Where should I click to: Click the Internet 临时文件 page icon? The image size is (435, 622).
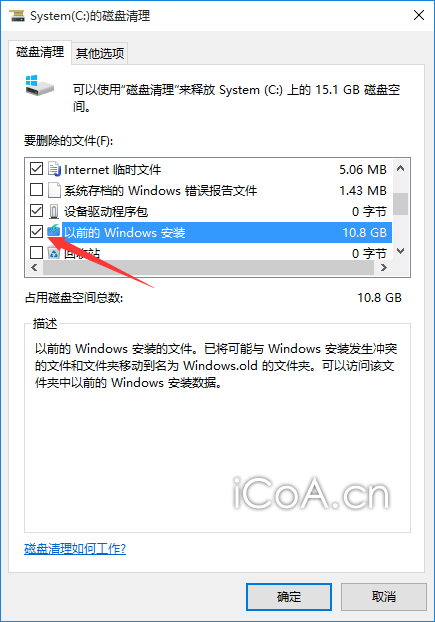[54, 169]
